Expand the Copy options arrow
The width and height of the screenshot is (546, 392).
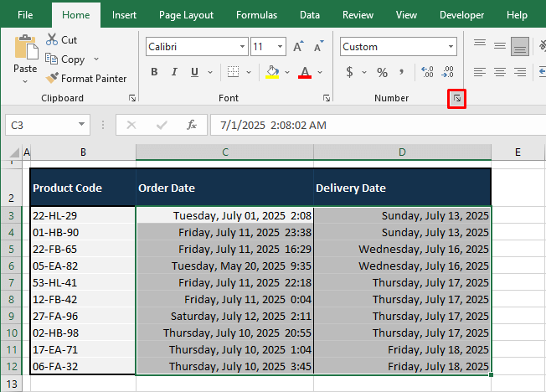96,59
